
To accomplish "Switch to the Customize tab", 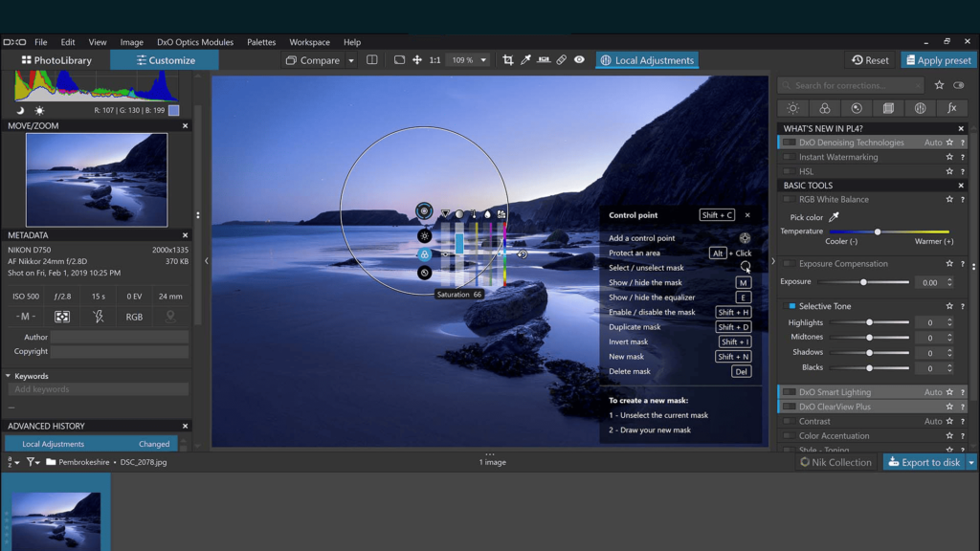I will [x=165, y=60].
